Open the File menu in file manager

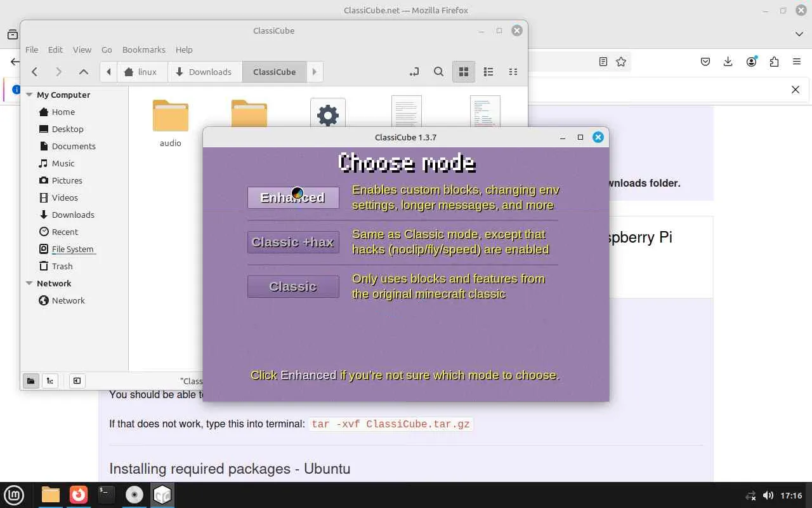click(x=32, y=50)
